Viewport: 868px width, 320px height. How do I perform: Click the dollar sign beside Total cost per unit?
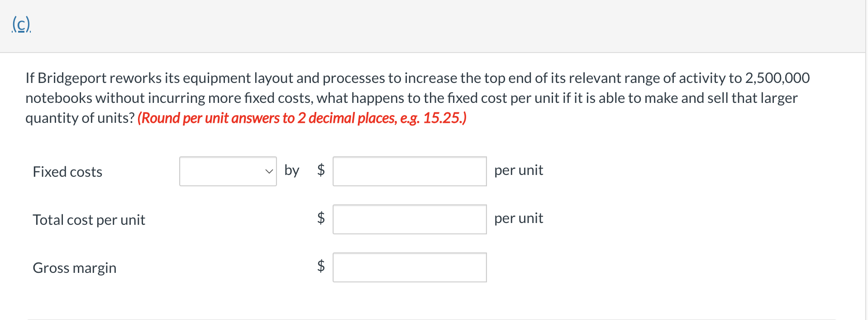(321, 219)
